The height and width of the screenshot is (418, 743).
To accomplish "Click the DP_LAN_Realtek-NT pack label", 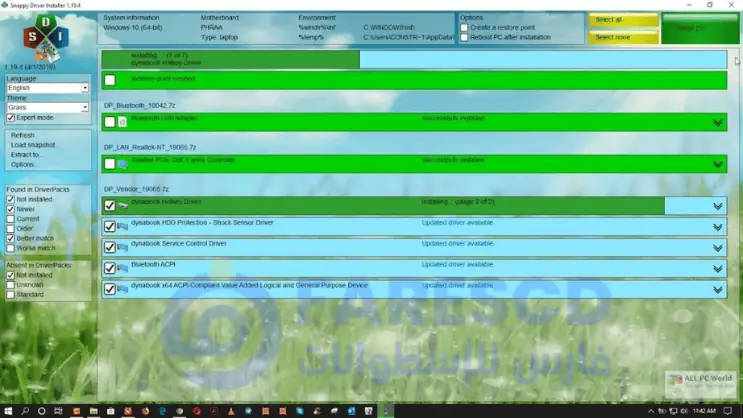I will click(x=150, y=147).
